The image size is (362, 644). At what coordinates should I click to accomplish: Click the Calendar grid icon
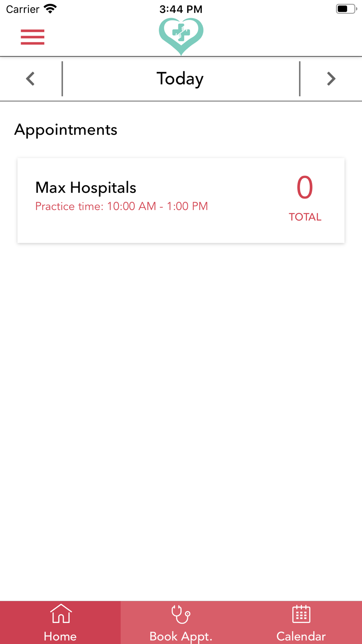point(301,614)
